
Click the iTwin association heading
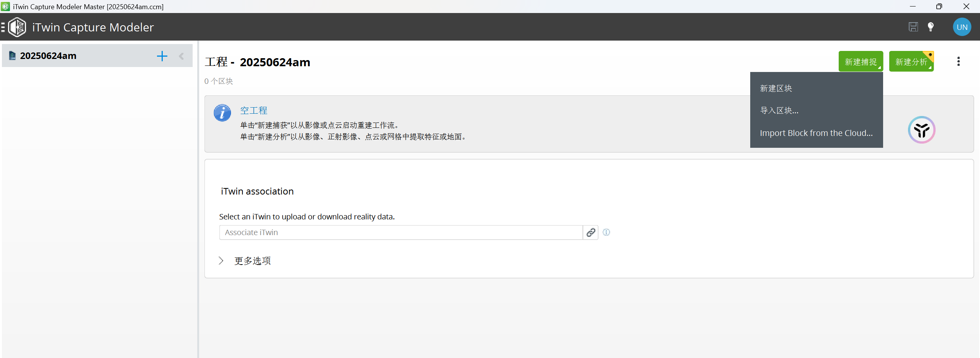pos(257,191)
